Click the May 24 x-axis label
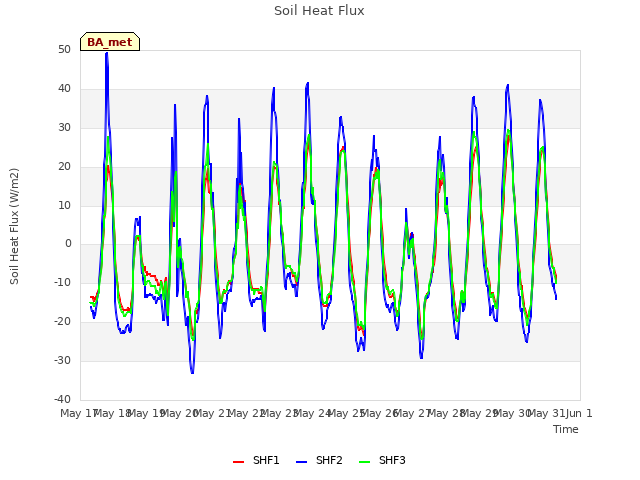 312,413
